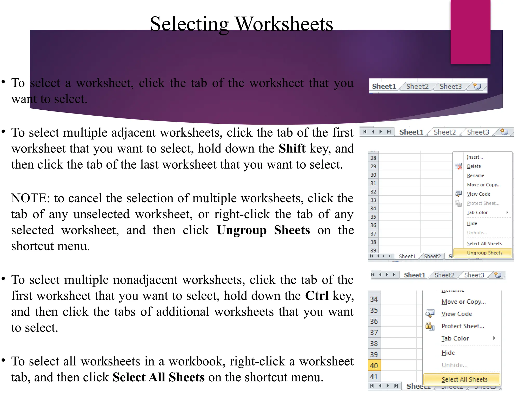Click the highlighted row 40 header

point(374,366)
